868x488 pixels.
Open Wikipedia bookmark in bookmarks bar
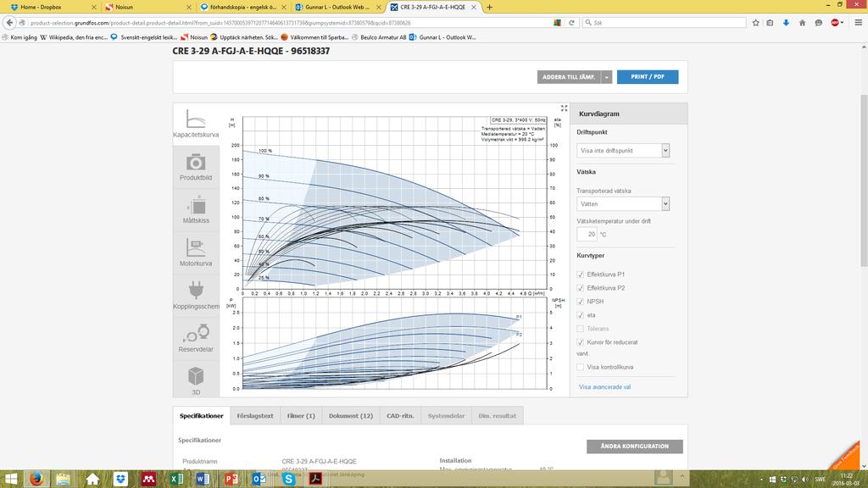coord(74,37)
